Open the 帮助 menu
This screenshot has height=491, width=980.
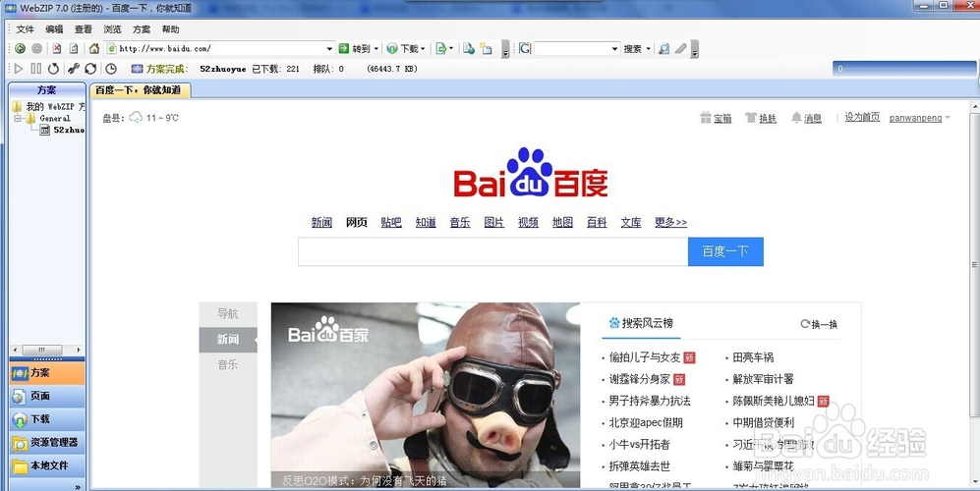tap(171, 29)
